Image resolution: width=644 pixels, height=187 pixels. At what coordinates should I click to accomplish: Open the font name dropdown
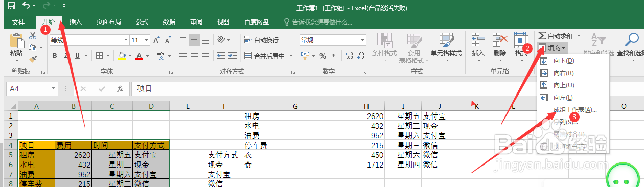tap(126, 40)
